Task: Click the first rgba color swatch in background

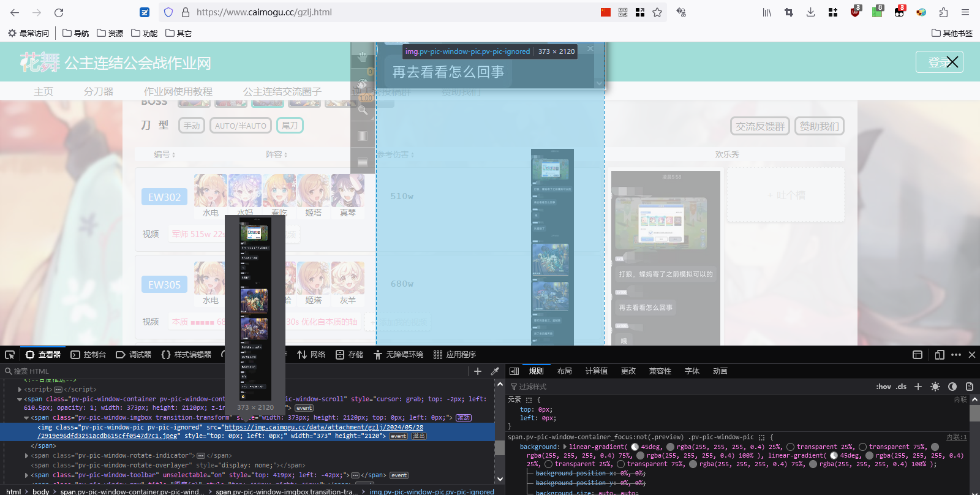Action: coord(671,447)
